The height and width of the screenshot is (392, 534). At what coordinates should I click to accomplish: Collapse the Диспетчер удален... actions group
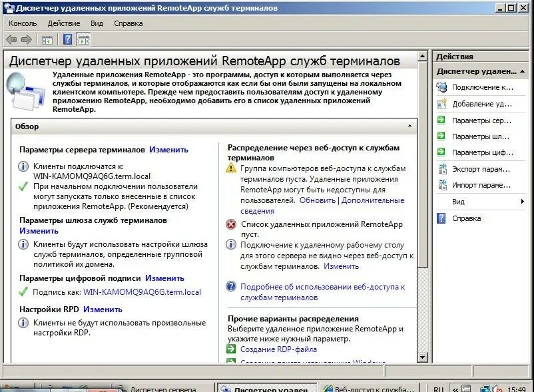523,71
